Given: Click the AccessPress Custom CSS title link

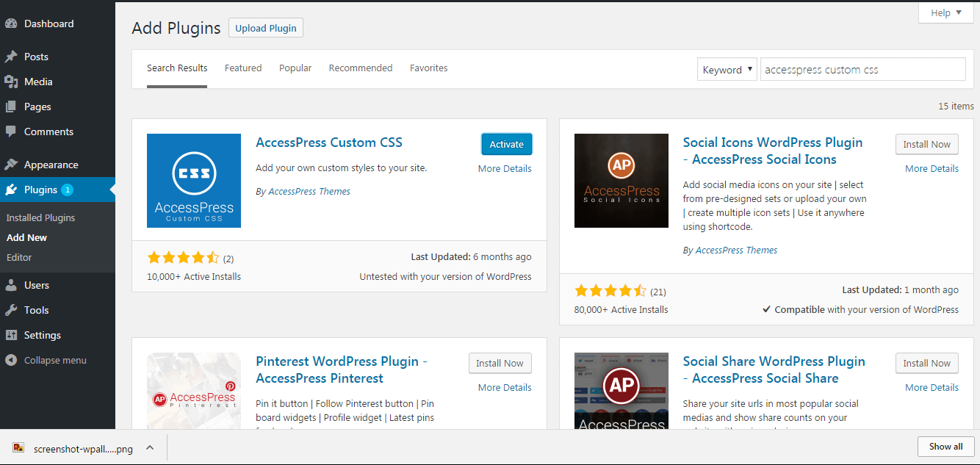Looking at the screenshot, I should tap(329, 143).
